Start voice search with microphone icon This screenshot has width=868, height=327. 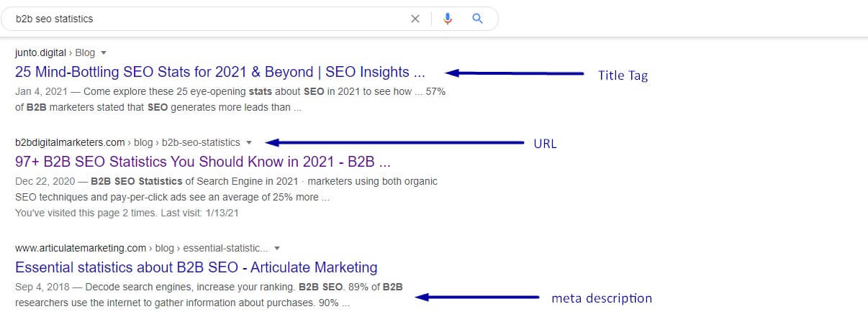click(x=448, y=19)
